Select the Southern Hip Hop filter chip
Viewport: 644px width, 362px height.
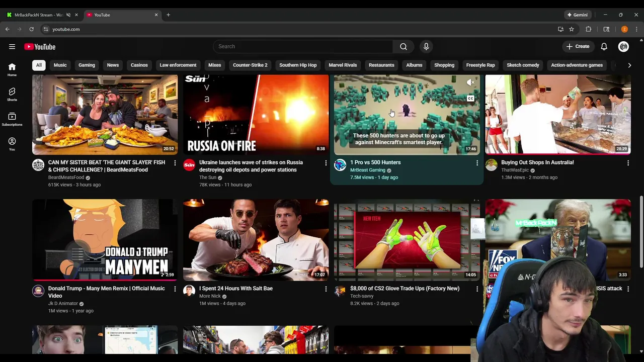(298, 65)
